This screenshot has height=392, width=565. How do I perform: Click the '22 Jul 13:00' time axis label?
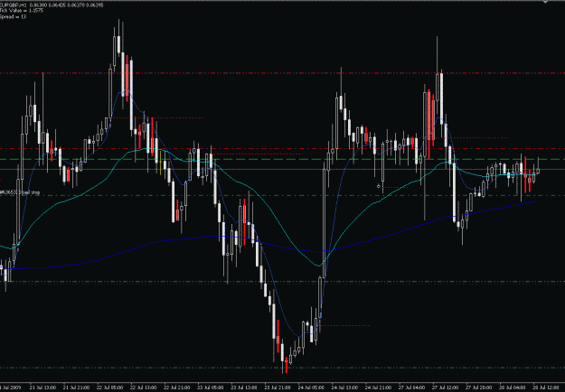coord(144,387)
